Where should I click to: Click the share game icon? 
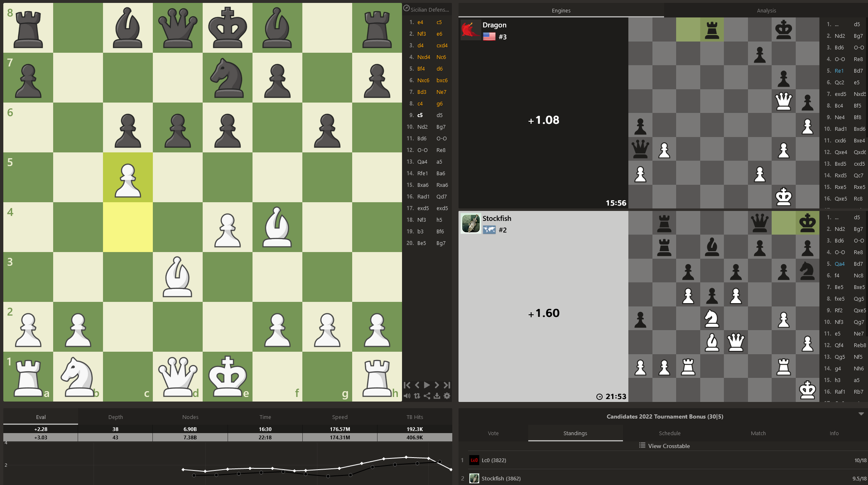click(x=427, y=396)
